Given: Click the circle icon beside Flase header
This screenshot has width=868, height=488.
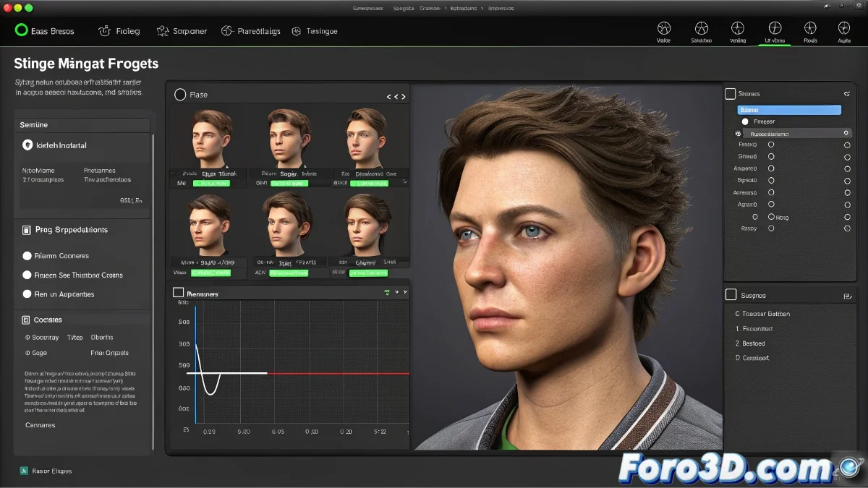Looking at the screenshot, I should [x=180, y=95].
